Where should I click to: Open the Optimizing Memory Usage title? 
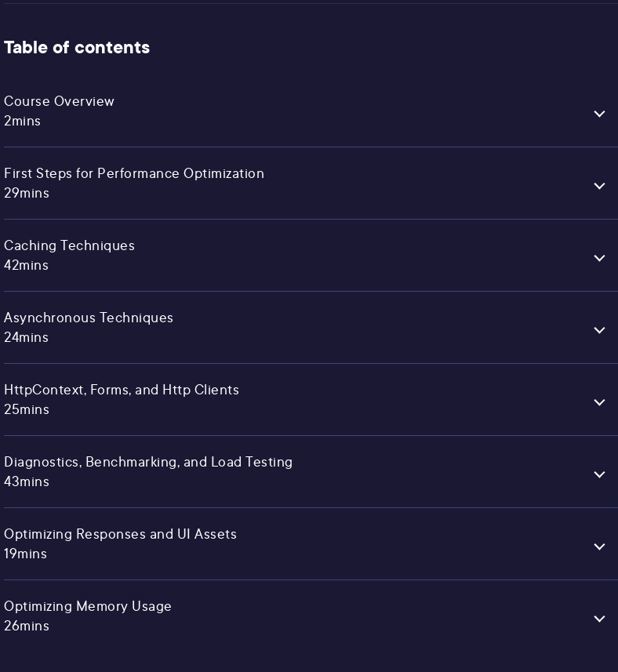point(88,606)
